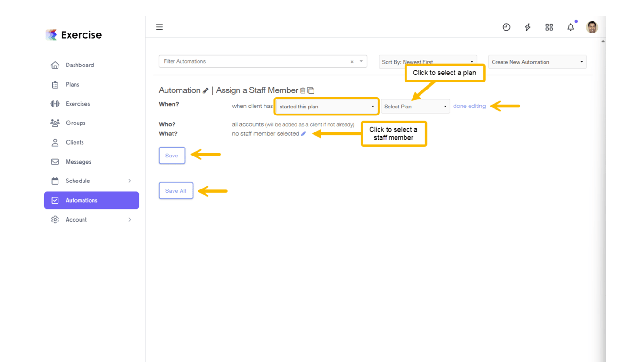The height and width of the screenshot is (362, 644).
Task: Duplicate the automation with the copy icon
Action: [x=310, y=90]
